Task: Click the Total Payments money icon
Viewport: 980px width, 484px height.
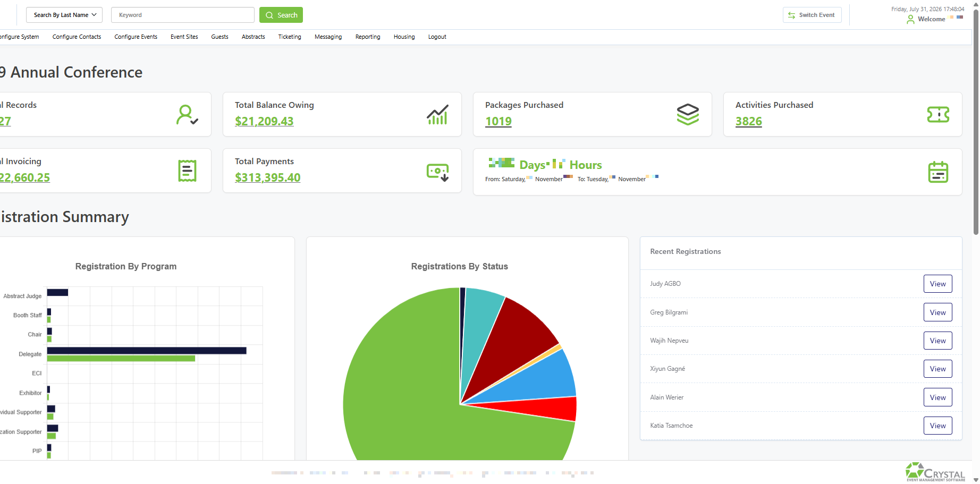Action: tap(438, 172)
